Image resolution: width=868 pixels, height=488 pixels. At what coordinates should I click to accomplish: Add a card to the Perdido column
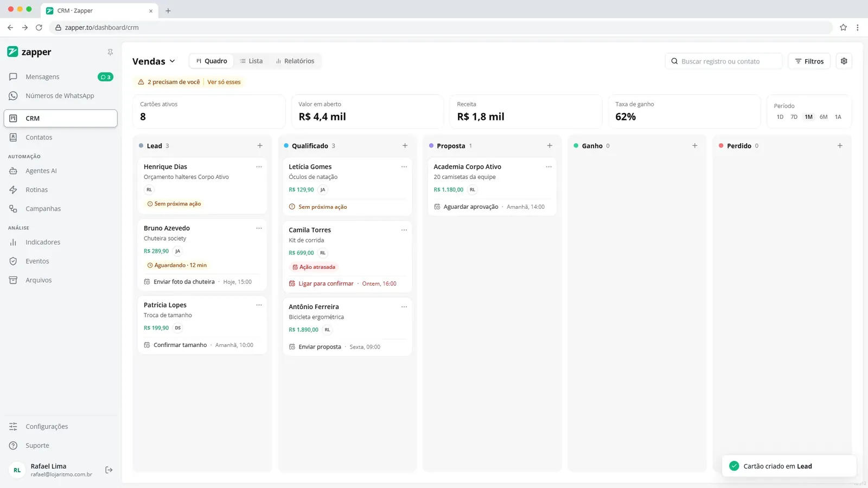840,146
